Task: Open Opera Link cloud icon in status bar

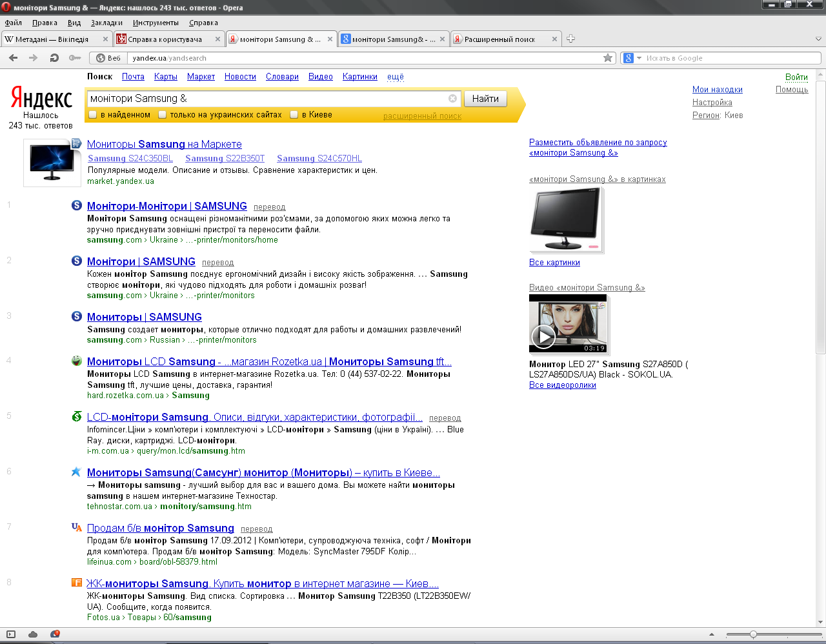Action: [33, 634]
